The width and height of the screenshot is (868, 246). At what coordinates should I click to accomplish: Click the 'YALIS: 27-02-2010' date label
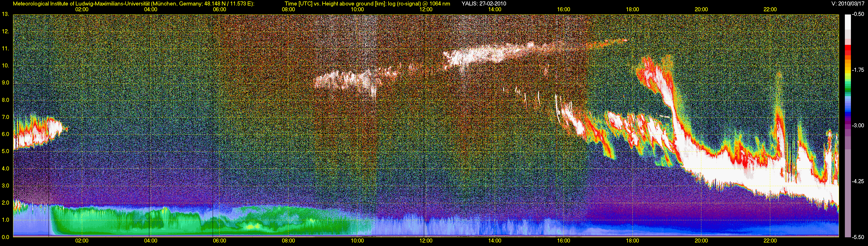click(483, 4)
